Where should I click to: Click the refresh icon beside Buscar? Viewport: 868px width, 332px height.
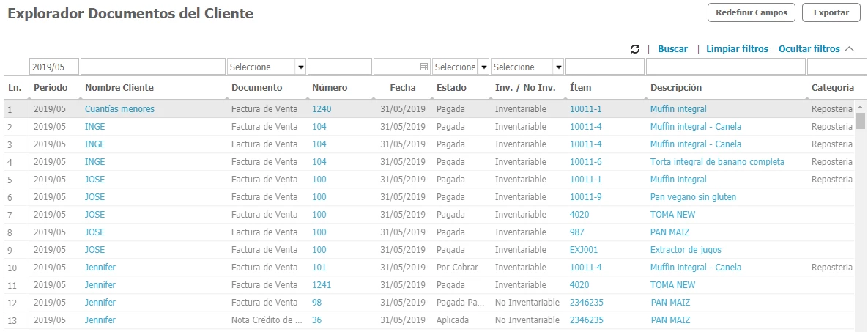tap(635, 49)
